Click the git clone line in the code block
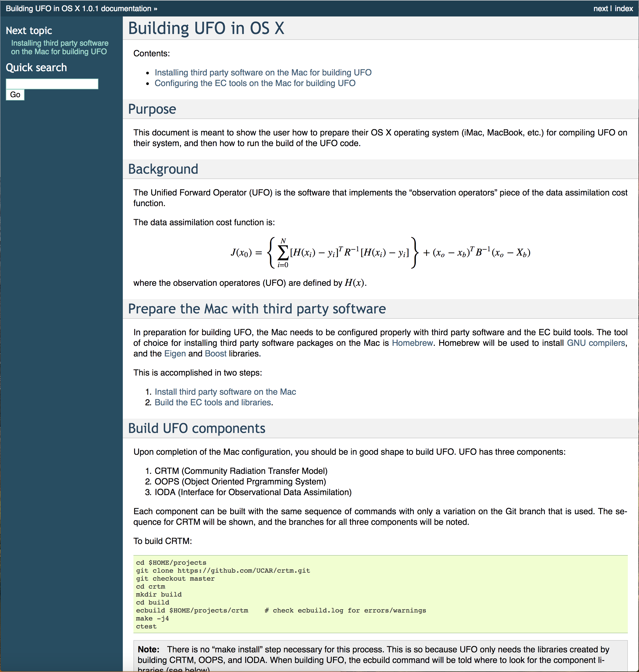Screen dimensions: 639x672 click(x=223, y=571)
